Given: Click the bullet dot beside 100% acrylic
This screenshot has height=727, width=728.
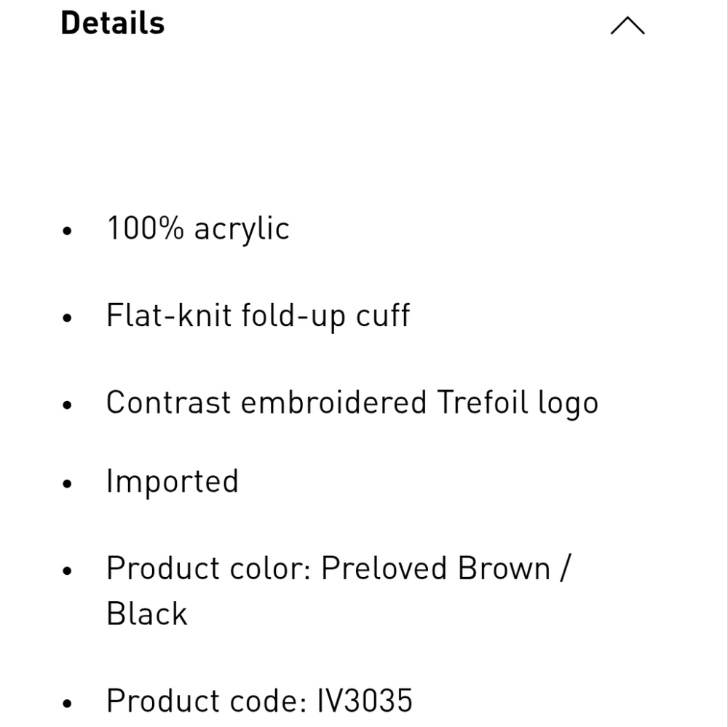Looking at the screenshot, I should 67,231.
